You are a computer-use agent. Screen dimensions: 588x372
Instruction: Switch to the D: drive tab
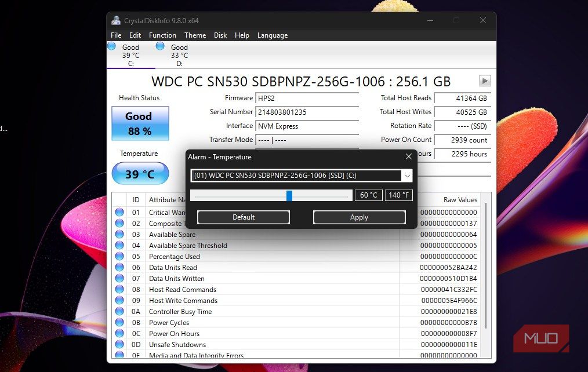point(180,55)
